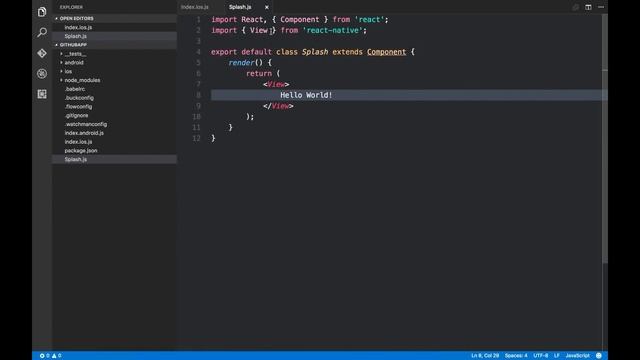
Task: Open the .flowconfig file
Action: point(78,107)
